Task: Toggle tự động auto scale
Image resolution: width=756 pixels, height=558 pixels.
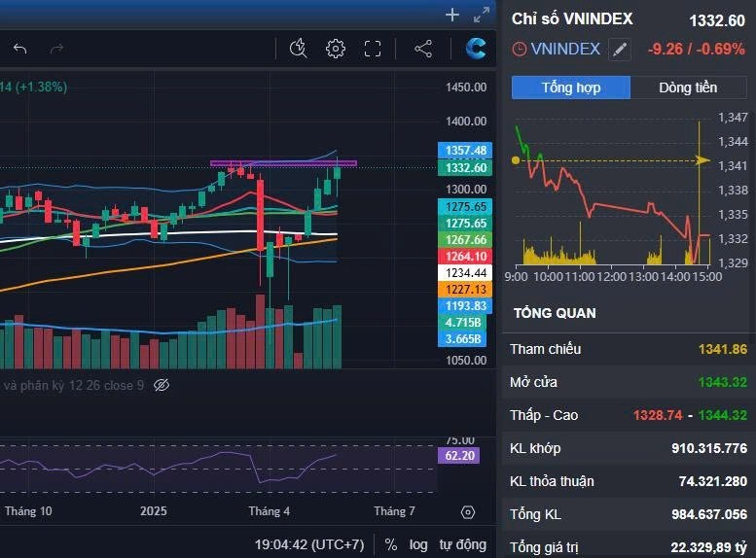Action: pos(462,544)
